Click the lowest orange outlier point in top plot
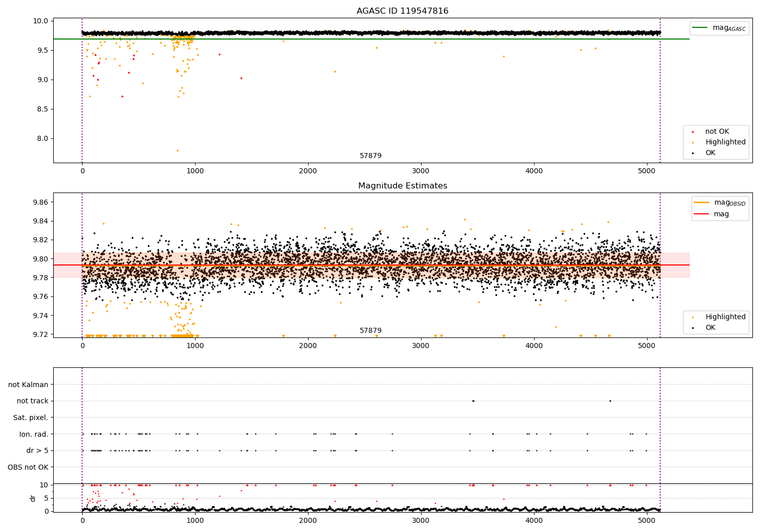The height and width of the screenshot is (532, 760). [177, 150]
